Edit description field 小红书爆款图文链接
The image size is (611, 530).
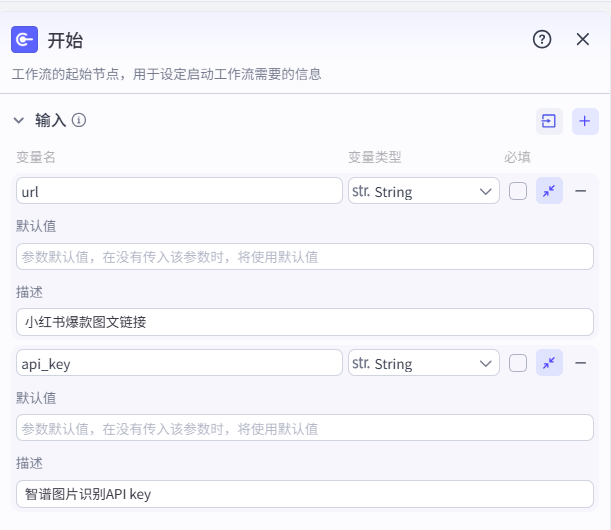pyautogui.click(x=305, y=322)
